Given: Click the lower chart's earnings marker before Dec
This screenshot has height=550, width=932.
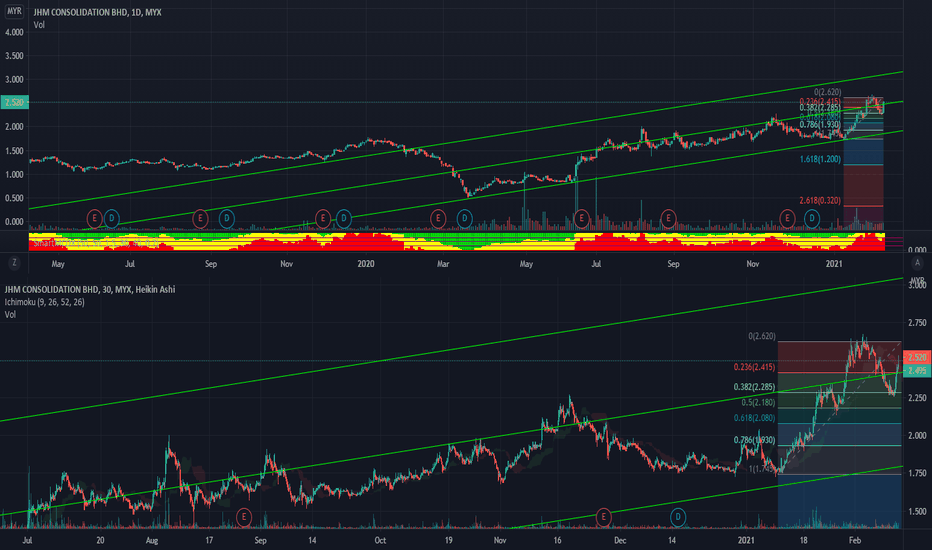Looking at the screenshot, I should click(603, 517).
